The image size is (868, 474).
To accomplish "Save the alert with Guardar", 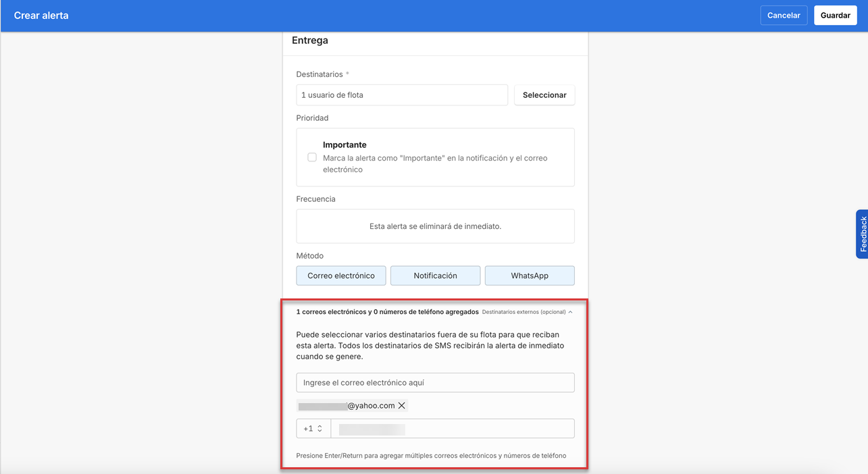I will 835,15.
